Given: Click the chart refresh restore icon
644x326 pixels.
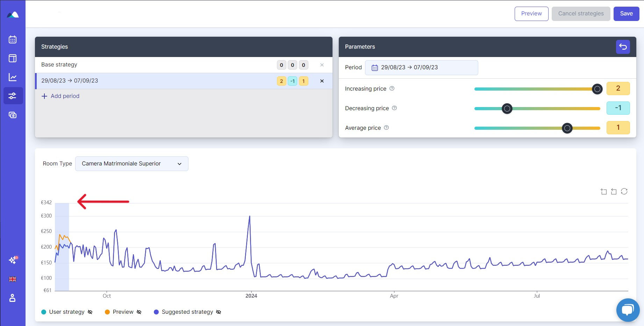Looking at the screenshot, I should coord(624,191).
